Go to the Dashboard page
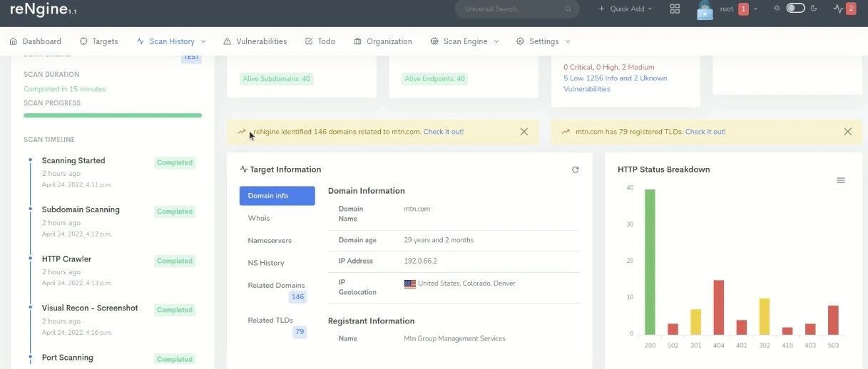Screen dimensions: 868x369 pyautogui.click(x=36, y=41)
